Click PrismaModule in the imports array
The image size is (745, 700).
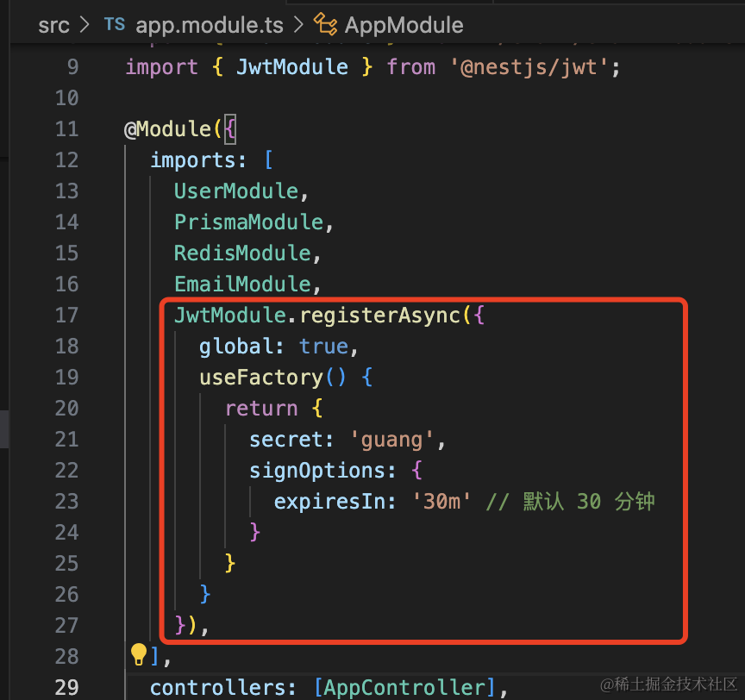tap(248, 222)
